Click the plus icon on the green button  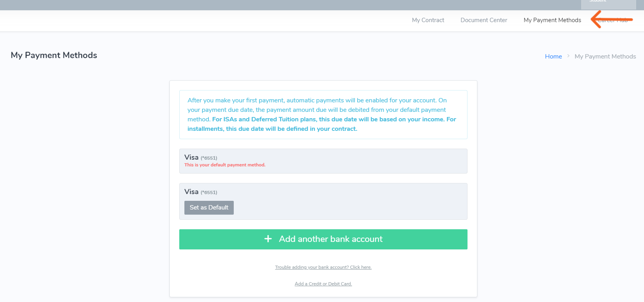click(268, 239)
